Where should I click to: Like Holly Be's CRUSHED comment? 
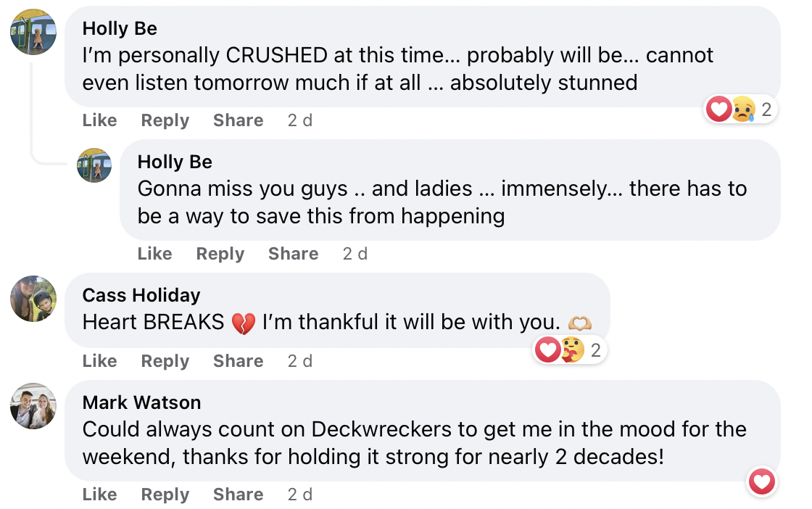coord(99,120)
